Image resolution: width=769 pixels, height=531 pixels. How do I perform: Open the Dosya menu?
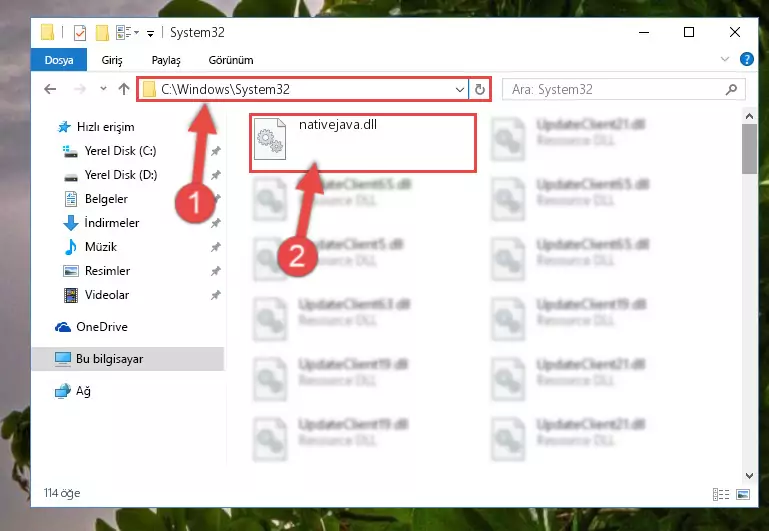59,60
